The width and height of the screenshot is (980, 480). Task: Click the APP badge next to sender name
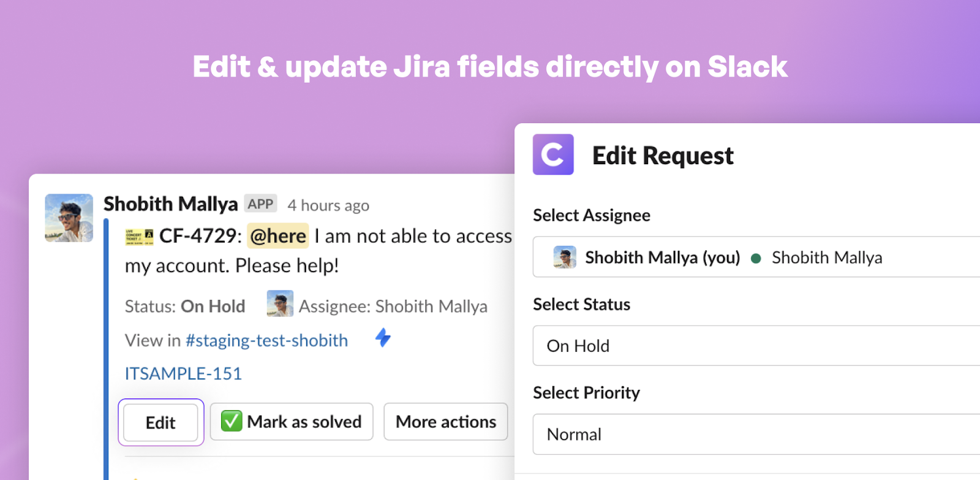(260, 204)
